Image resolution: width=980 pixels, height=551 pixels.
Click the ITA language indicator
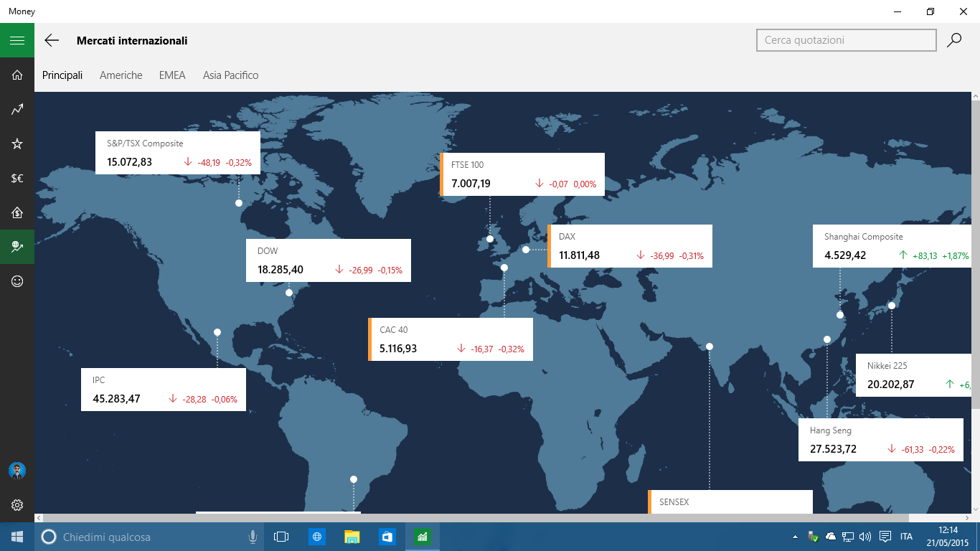point(906,537)
